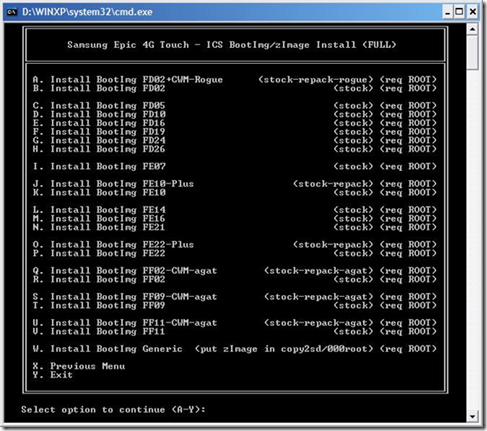
Task: Select line G. Install BootImg FD24
Action: tap(99, 140)
